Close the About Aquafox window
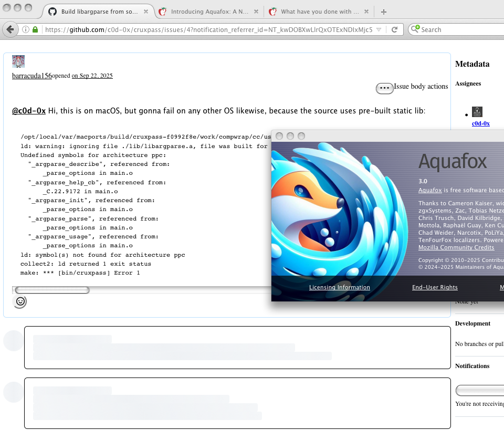The image size is (504, 430). [279, 136]
